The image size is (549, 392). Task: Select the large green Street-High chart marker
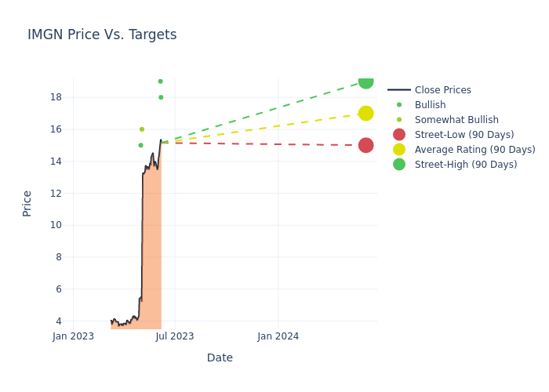[x=365, y=82]
